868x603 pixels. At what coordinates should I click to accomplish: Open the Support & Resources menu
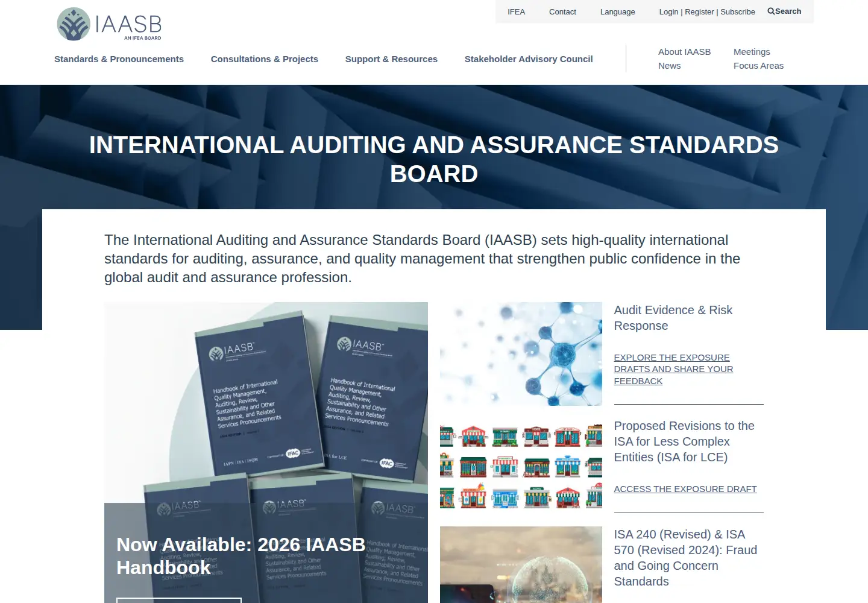[391, 59]
